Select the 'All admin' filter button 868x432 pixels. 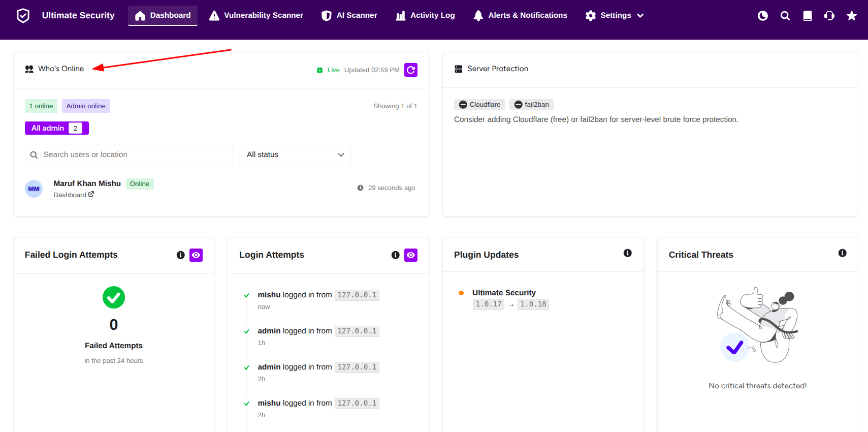click(x=57, y=128)
